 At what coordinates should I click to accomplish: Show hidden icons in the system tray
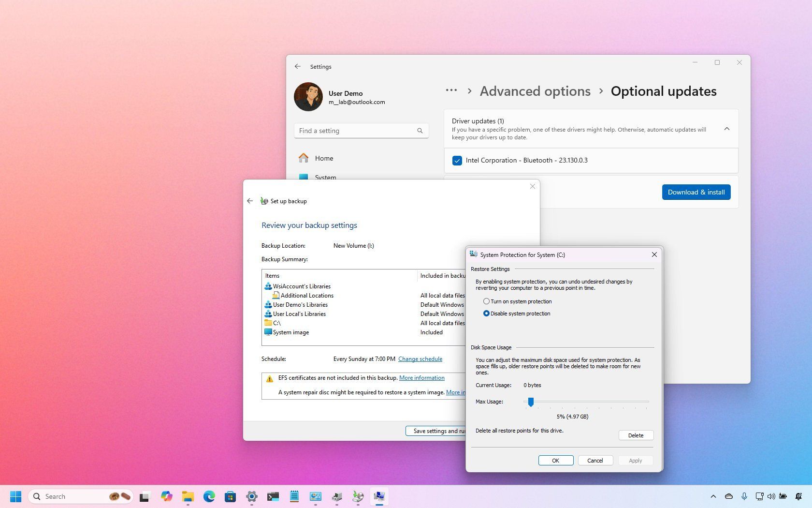click(x=714, y=496)
